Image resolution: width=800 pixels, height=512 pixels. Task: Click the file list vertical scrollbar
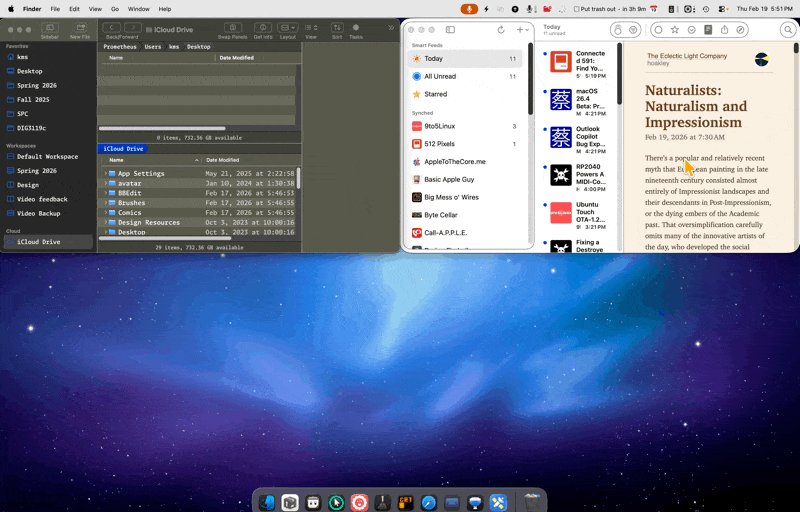click(x=298, y=185)
